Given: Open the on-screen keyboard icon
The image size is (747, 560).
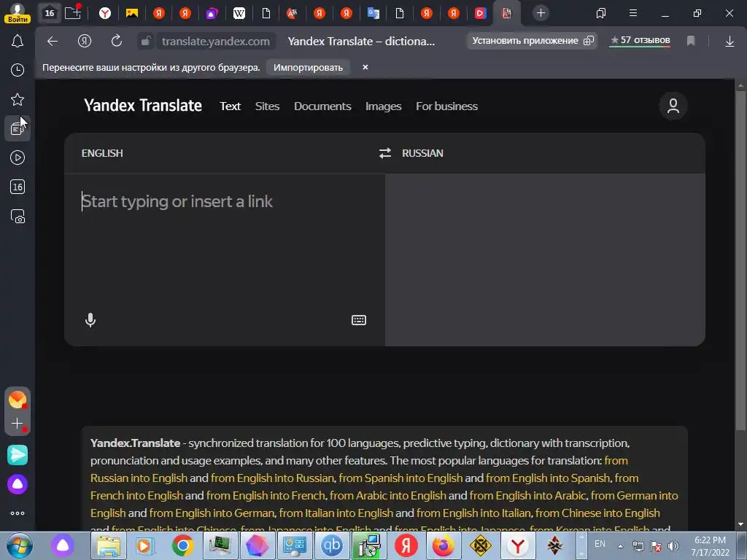Looking at the screenshot, I should (x=359, y=320).
